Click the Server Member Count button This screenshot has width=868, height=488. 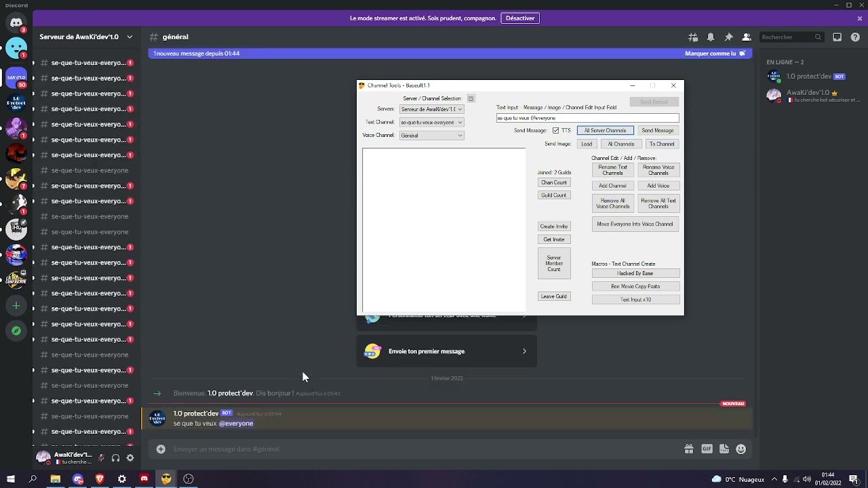pyautogui.click(x=554, y=263)
